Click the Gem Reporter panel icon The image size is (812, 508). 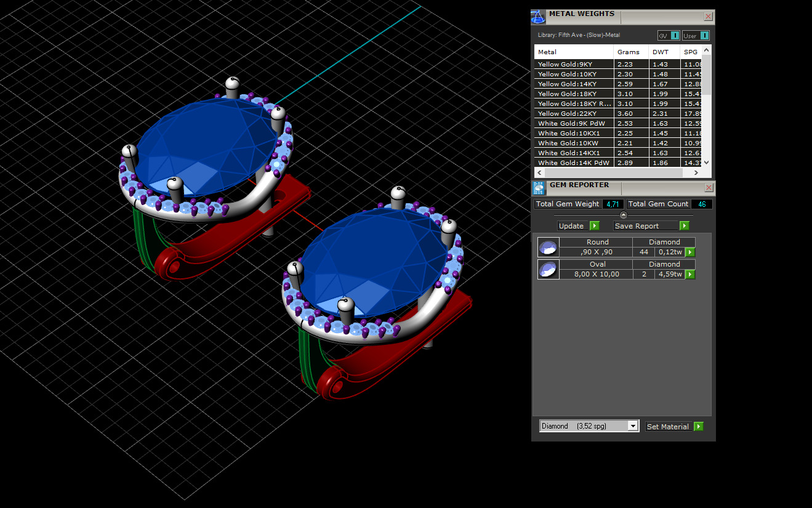pyautogui.click(x=538, y=188)
